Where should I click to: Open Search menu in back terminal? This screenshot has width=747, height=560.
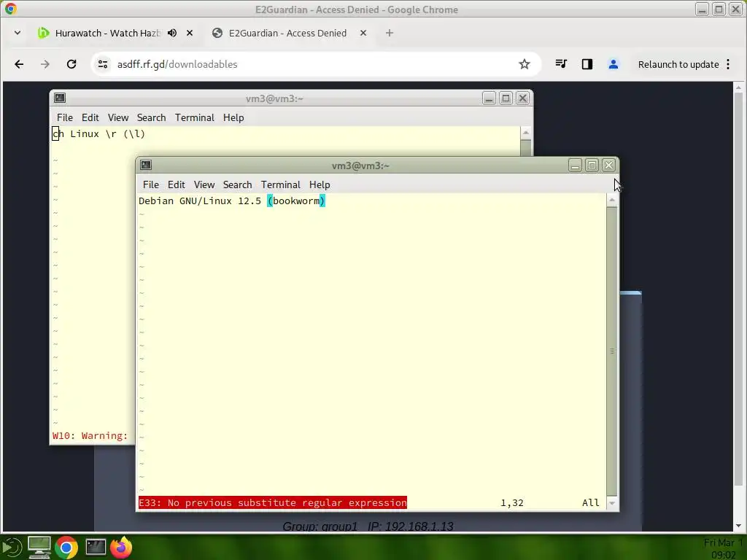pyautogui.click(x=151, y=117)
